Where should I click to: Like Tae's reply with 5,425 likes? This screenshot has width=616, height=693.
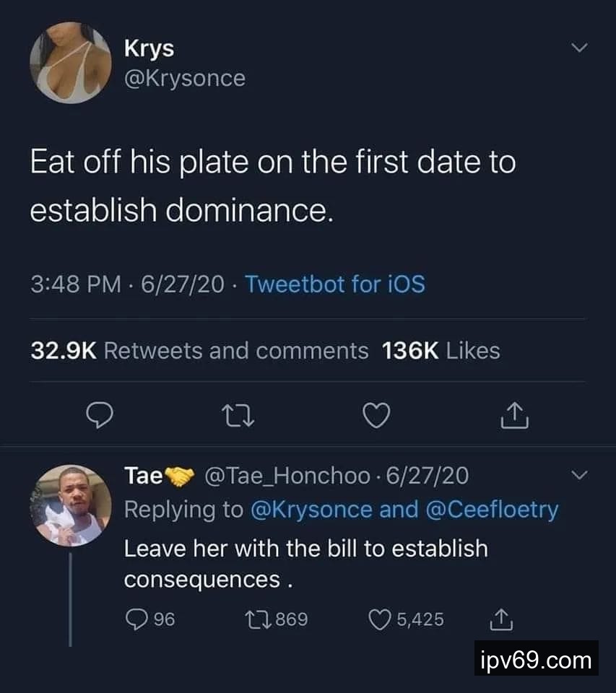point(379,619)
